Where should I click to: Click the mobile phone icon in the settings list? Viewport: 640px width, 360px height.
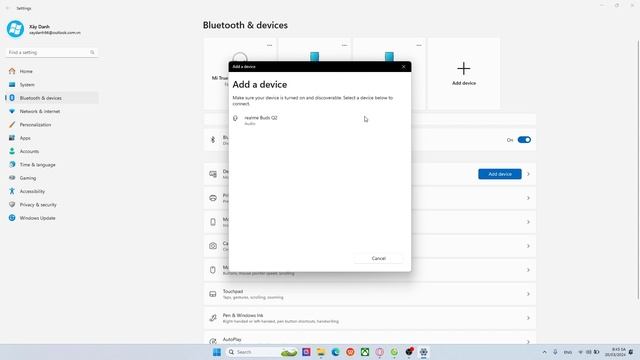click(213, 222)
